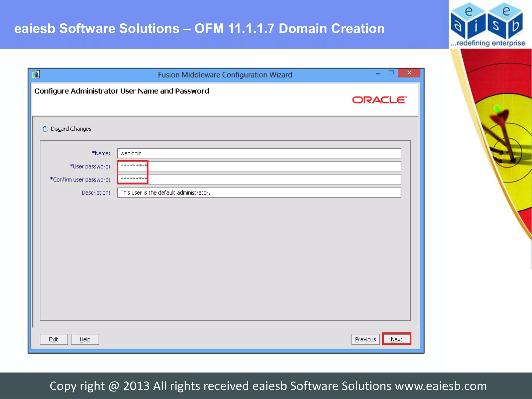The width and height of the screenshot is (532, 399).
Task: Click the 'Fusion Middleware Configuration Wizard' title text
Action: 225,75
